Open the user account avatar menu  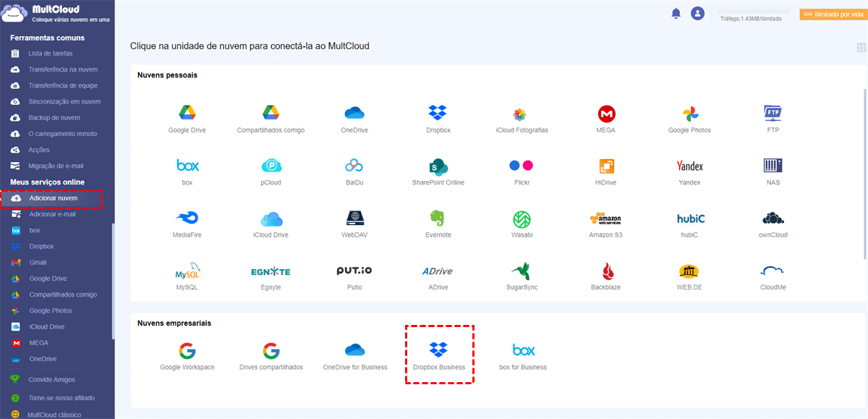pyautogui.click(x=697, y=13)
